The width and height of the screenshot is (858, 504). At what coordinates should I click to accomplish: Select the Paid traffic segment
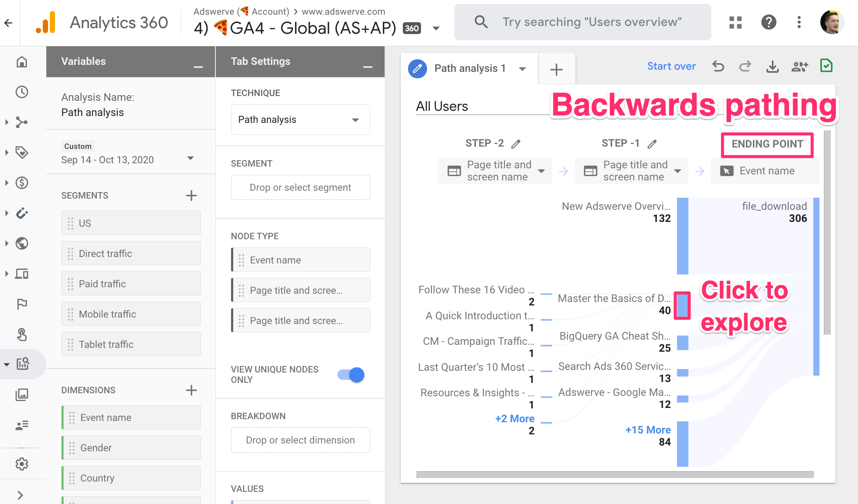131,284
